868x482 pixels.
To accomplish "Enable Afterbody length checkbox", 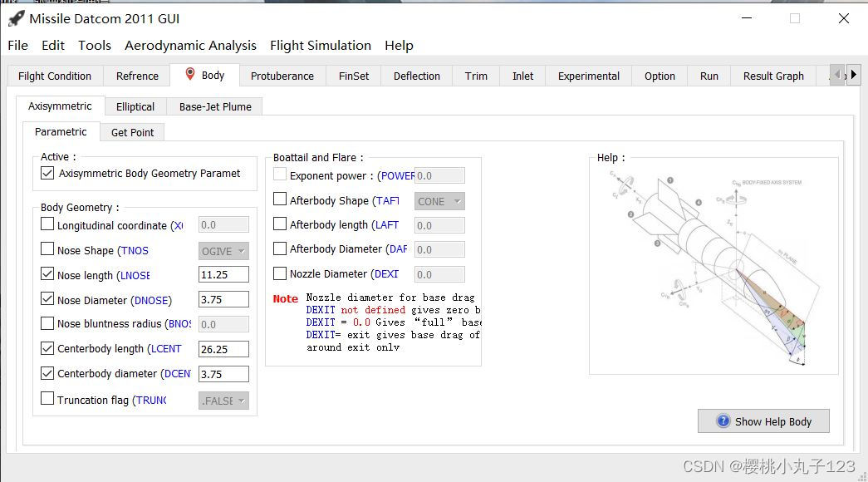I will tap(280, 224).
